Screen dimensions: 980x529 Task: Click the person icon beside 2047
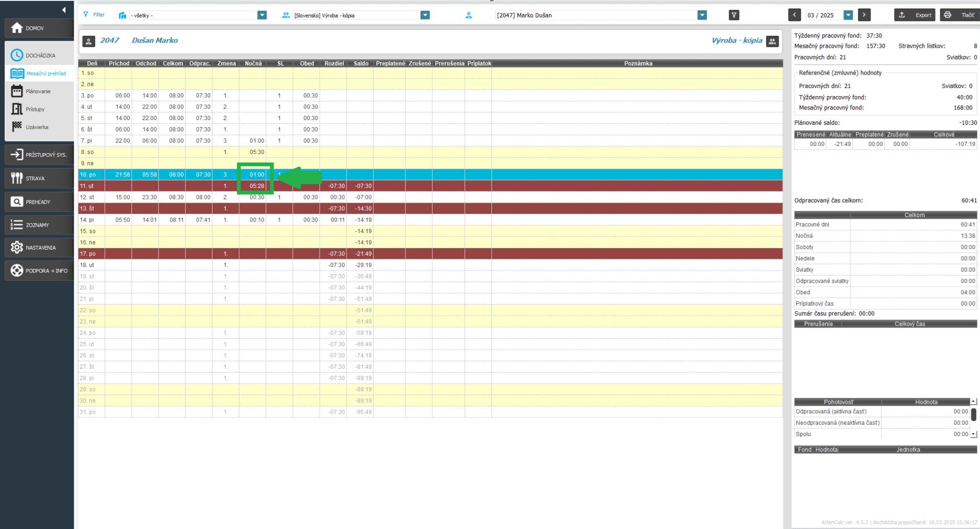click(89, 41)
